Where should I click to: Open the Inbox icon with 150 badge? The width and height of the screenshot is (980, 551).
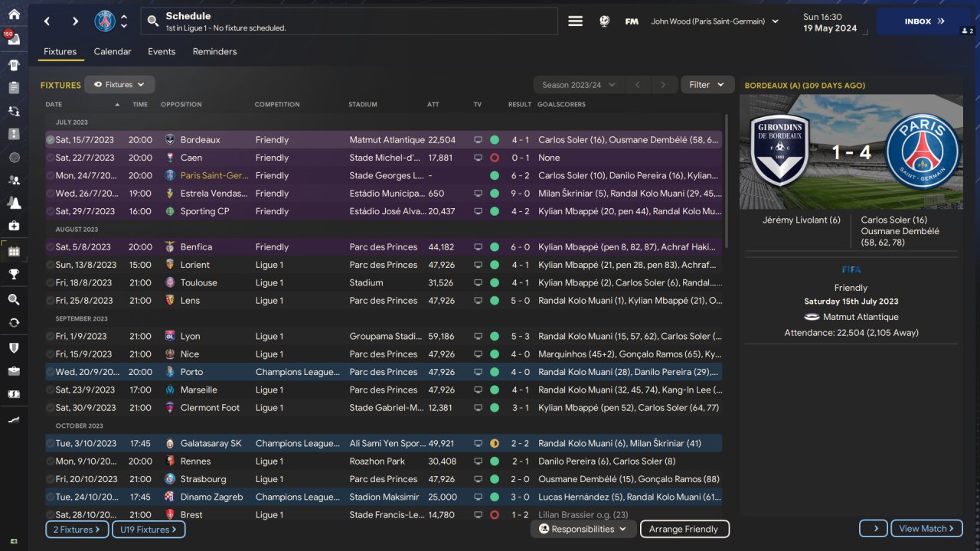pos(14,39)
